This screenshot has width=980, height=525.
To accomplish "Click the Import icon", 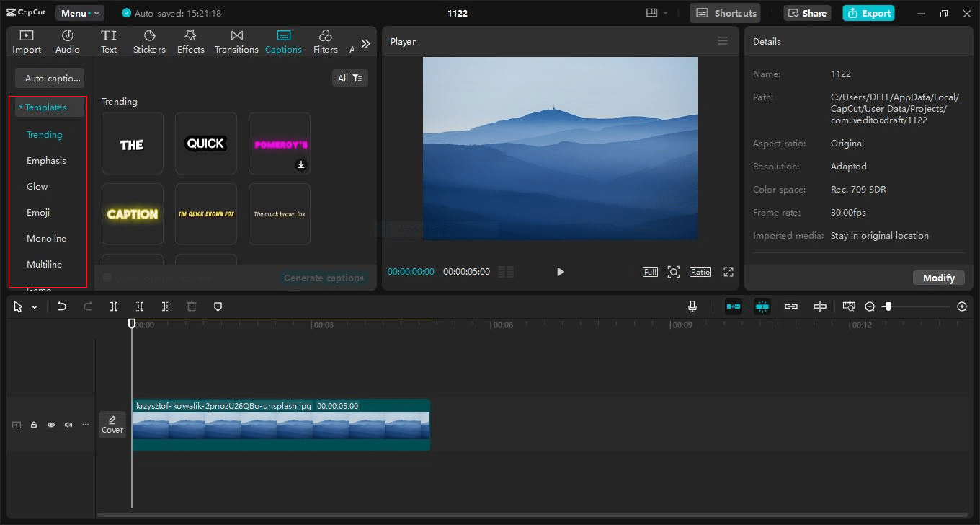I will click(x=26, y=40).
